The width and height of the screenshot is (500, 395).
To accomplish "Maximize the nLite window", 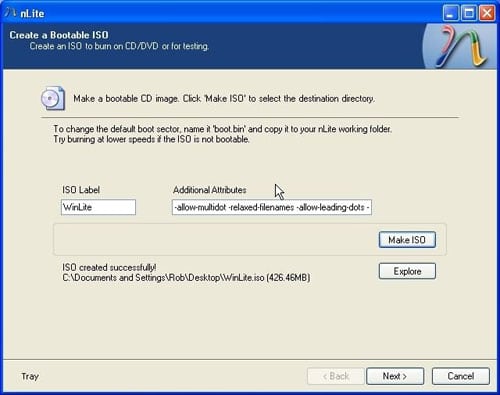I will tap(469, 13).
